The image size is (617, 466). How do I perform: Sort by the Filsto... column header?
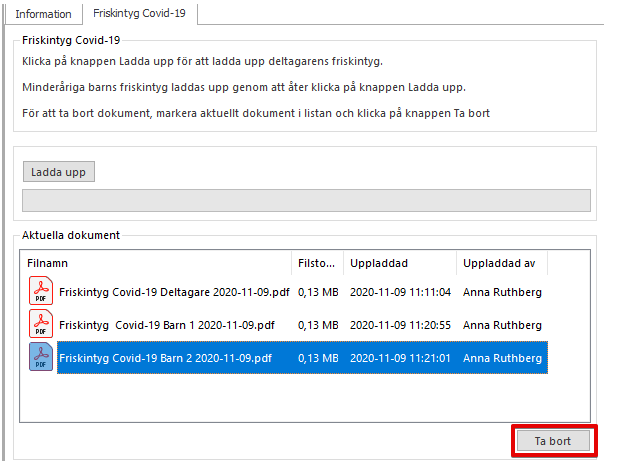tap(316, 263)
